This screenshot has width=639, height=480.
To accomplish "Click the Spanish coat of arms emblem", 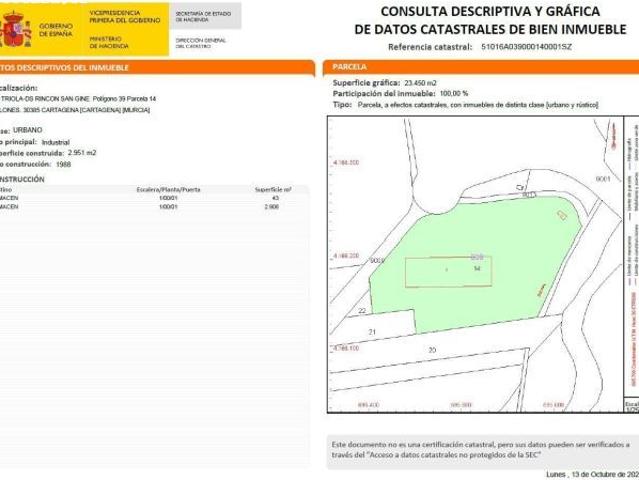I will point(15,29).
